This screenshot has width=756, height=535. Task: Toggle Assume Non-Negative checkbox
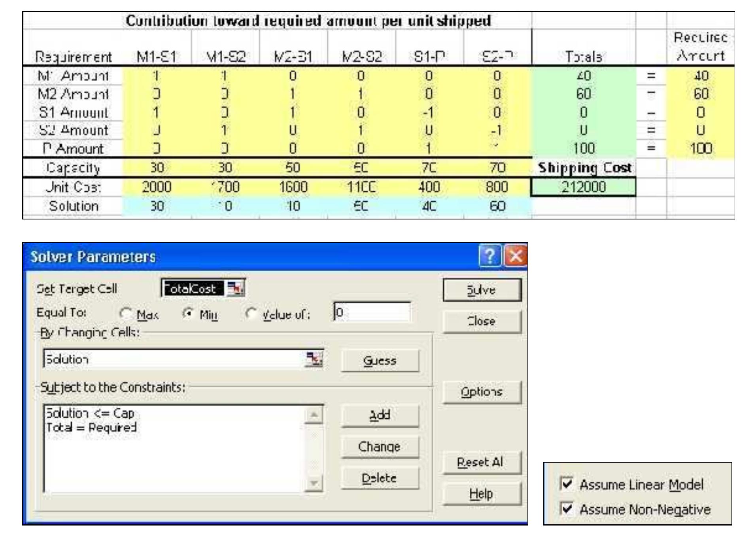click(567, 508)
